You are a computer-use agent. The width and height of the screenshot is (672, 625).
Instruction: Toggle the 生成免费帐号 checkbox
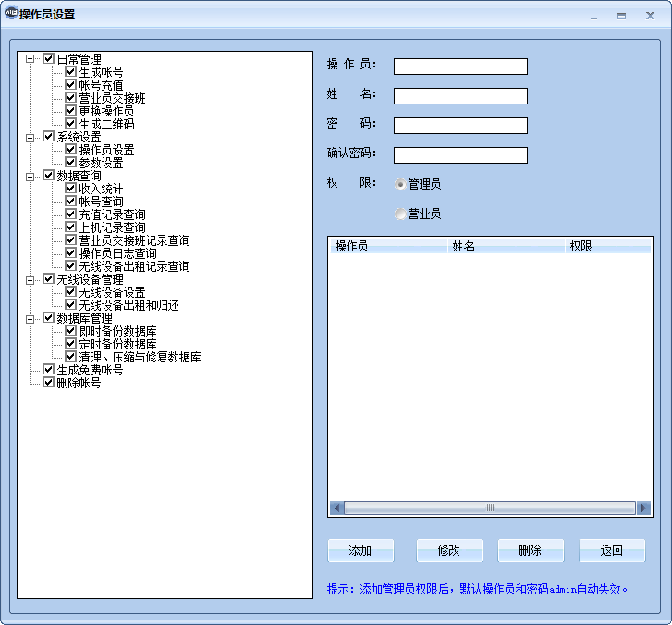tap(48, 370)
